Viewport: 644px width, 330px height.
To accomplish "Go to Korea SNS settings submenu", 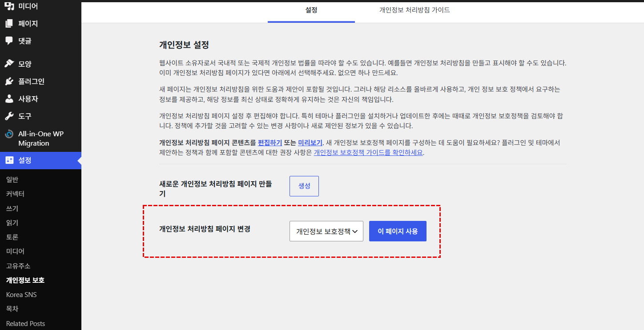I will tap(21, 295).
